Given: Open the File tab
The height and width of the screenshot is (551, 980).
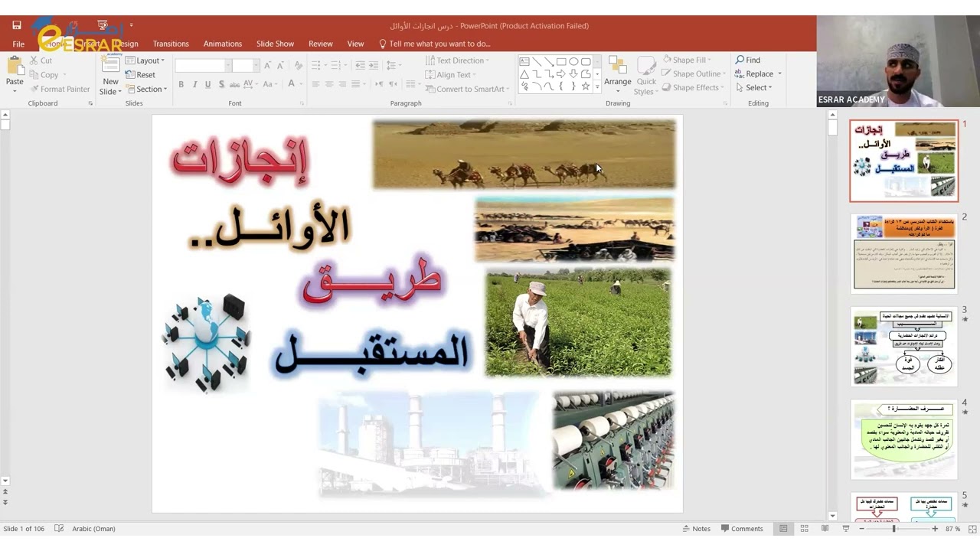Looking at the screenshot, I should point(18,44).
